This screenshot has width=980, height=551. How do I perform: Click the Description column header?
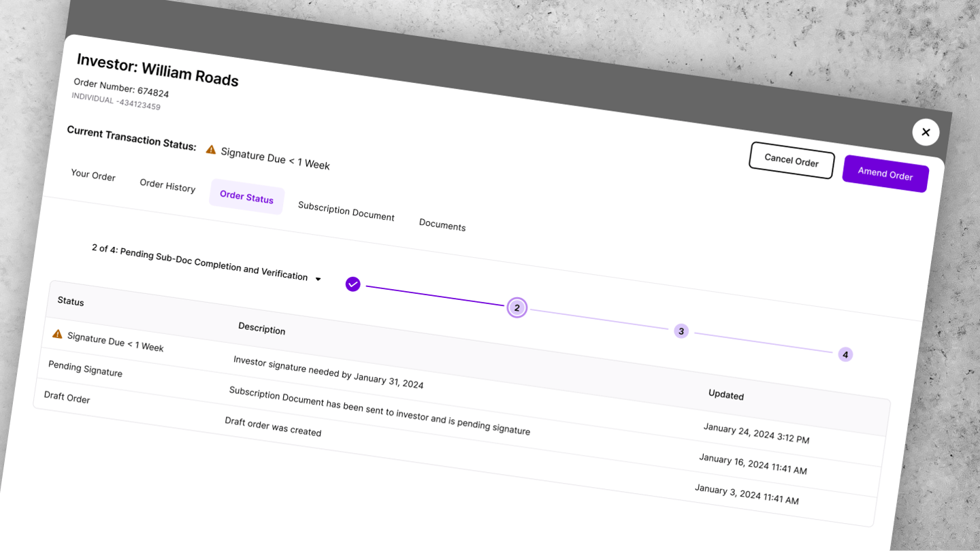click(262, 329)
